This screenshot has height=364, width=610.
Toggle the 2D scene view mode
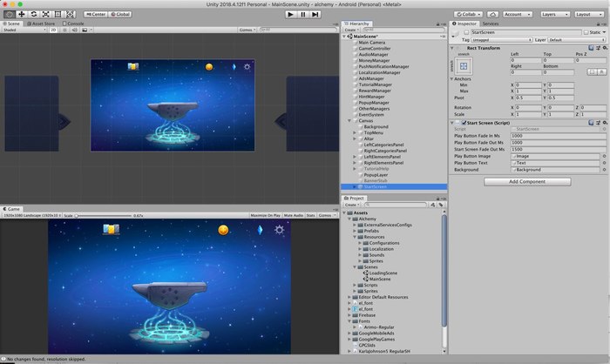coord(54,29)
